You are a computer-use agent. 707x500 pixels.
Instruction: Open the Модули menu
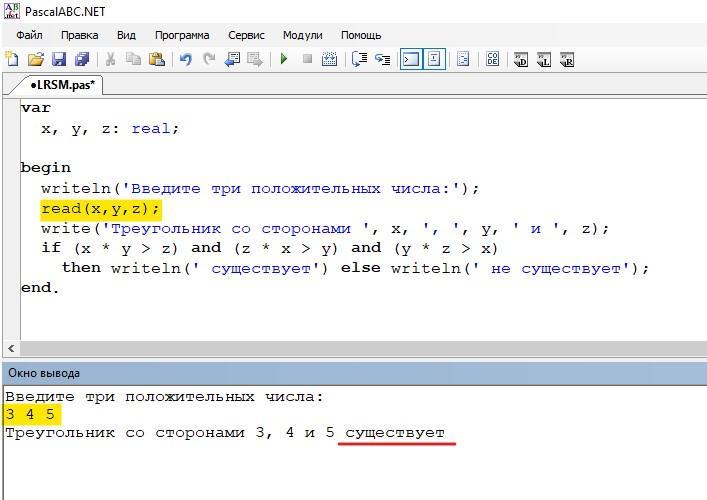pyautogui.click(x=303, y=35)
